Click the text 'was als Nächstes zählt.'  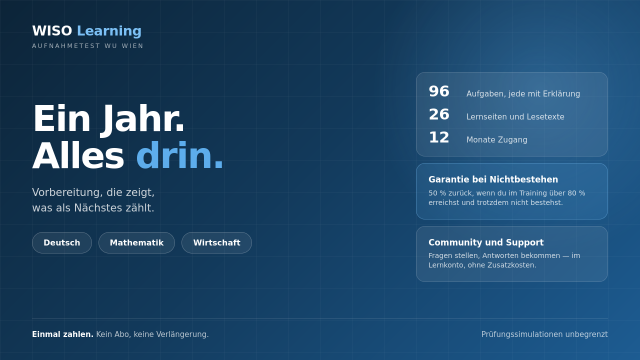pos(93,208)
